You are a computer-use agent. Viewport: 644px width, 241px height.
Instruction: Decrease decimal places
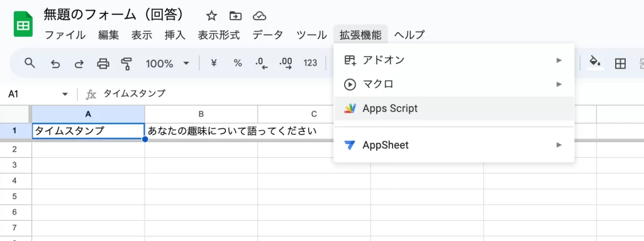tap(261, 64)
